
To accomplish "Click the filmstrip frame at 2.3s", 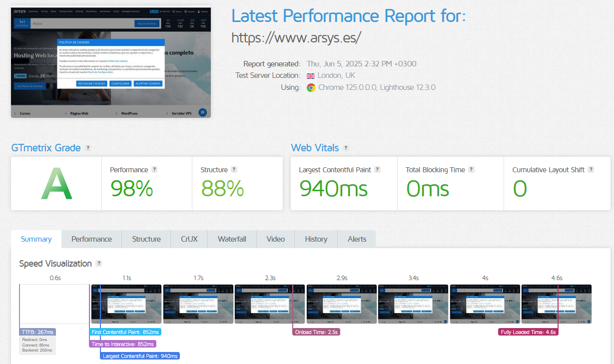I will coord(270,305).
